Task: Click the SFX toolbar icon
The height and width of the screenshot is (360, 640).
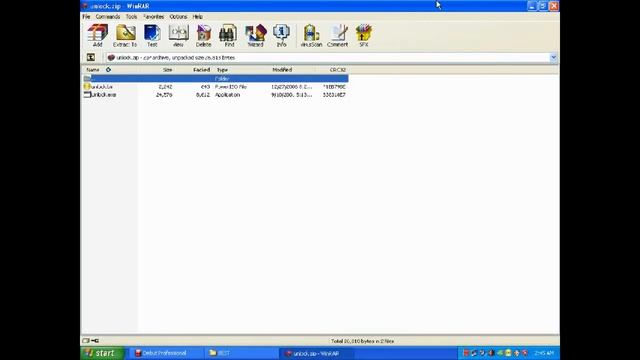Action: click(x=363, y=36)
